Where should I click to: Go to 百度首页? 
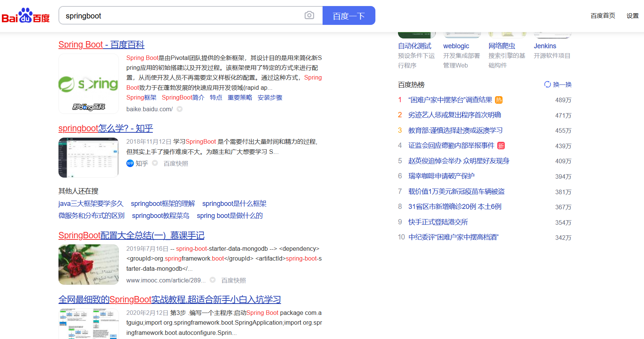603,15
